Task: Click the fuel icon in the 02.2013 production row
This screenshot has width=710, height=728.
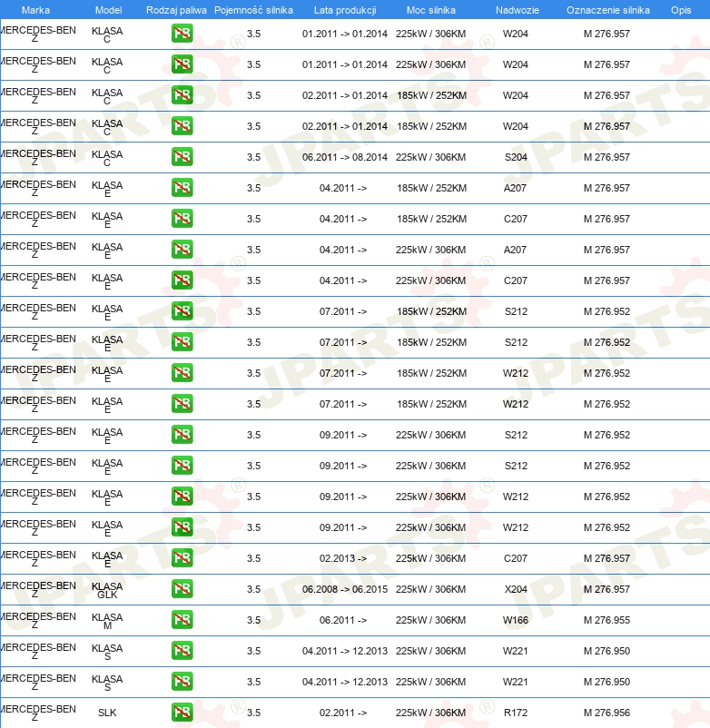Action: [182, 558]
